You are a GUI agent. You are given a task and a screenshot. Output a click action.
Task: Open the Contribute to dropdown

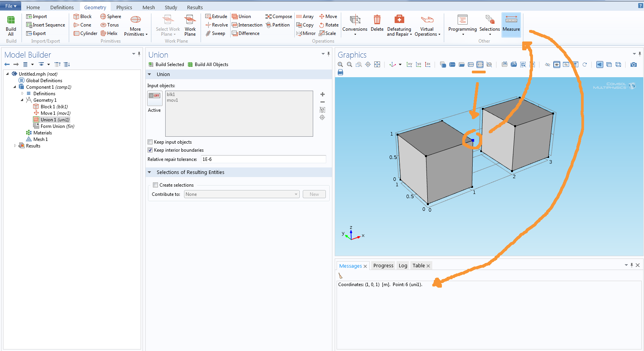point(241,194)
